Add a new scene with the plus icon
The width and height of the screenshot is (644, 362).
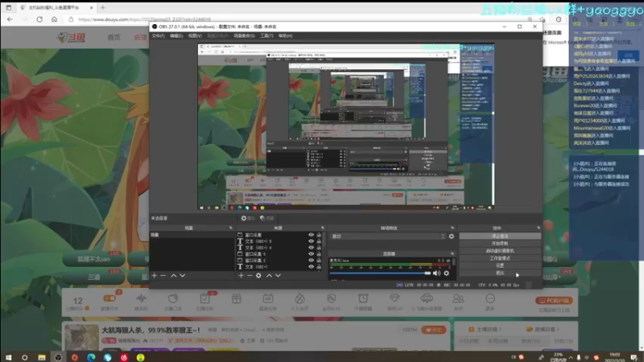155,275
